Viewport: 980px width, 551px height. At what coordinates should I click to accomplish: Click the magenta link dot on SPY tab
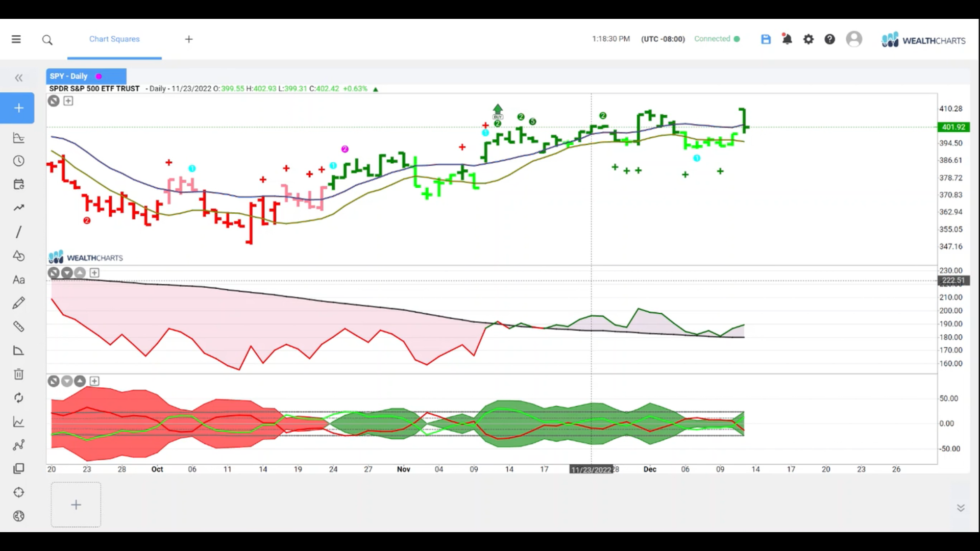(99, 77)
